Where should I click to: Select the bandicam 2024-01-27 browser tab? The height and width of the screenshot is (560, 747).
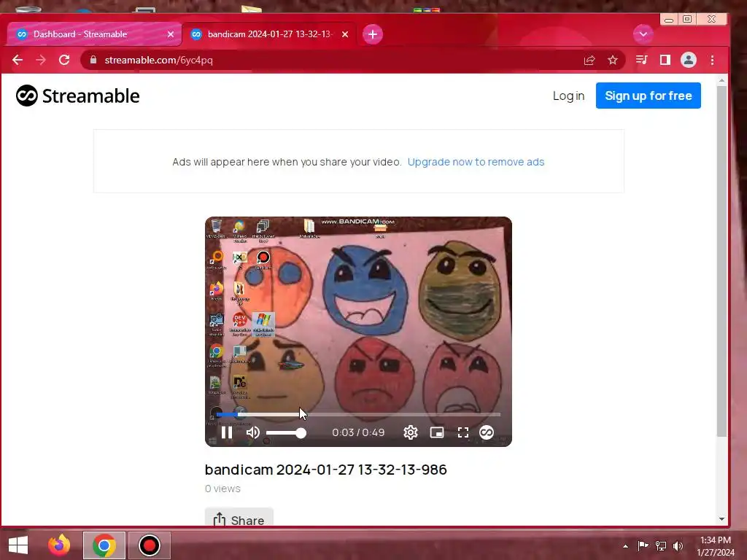[x=270, y=34]
